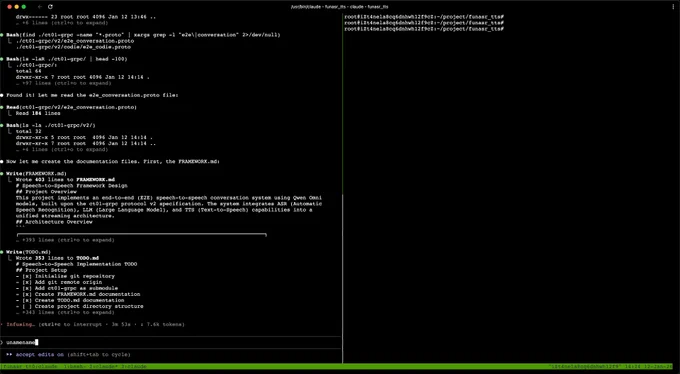The image size is (680, 374).
Task: Click the bullet beside 'Now let me create' message
Action: 2,161
